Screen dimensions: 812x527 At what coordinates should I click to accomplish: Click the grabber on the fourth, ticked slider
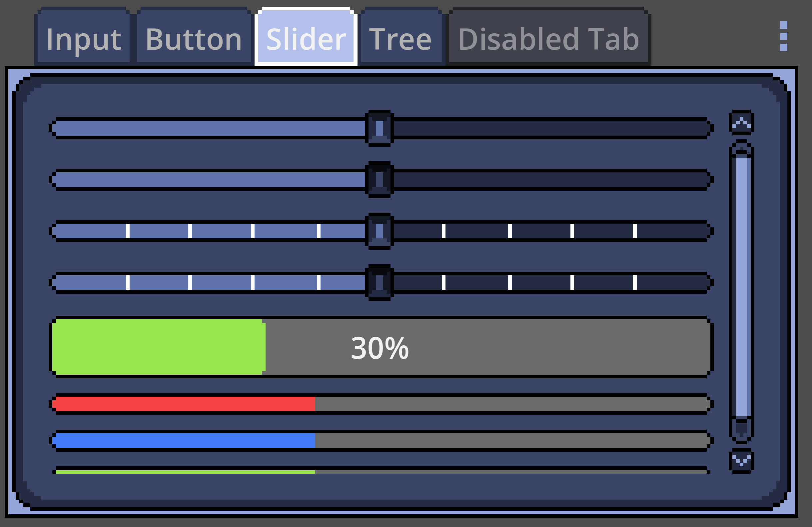click(380, 283)
